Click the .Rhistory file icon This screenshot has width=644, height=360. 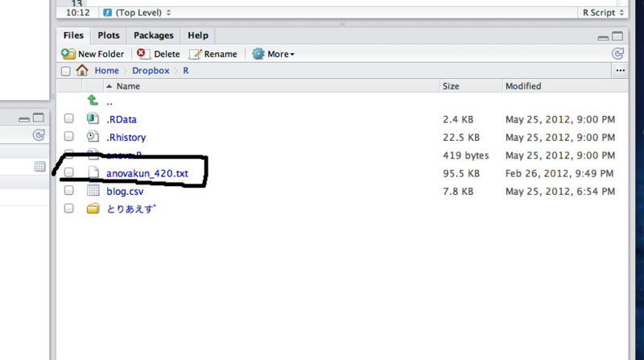[93, 136]
